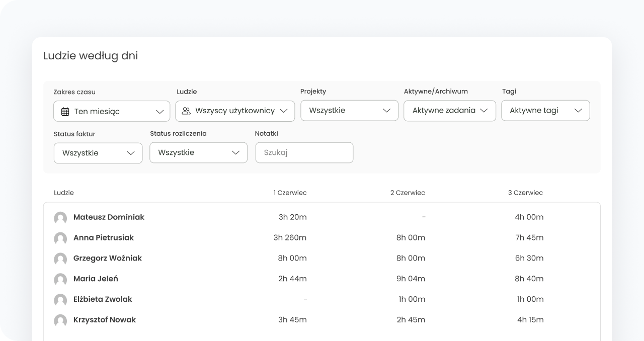Click Mateusz Dominiak's avatar icon

[x=60, y=218]
